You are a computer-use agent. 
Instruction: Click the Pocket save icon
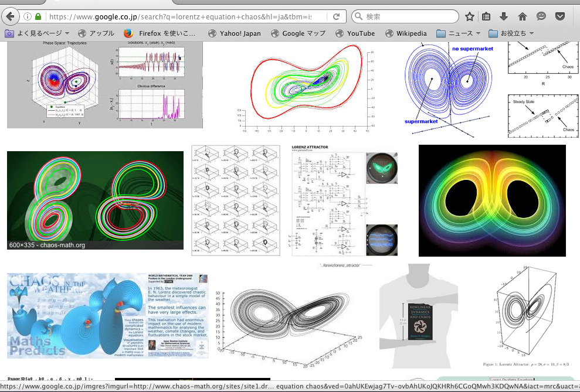pyautogui.click(x=560, y=16)
